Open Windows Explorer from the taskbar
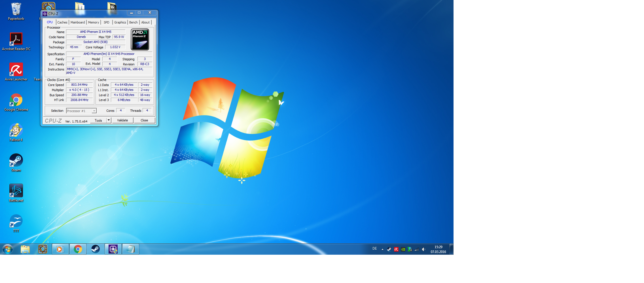The width and height of the screenshot is (644, 283). [x=25, y=249]
